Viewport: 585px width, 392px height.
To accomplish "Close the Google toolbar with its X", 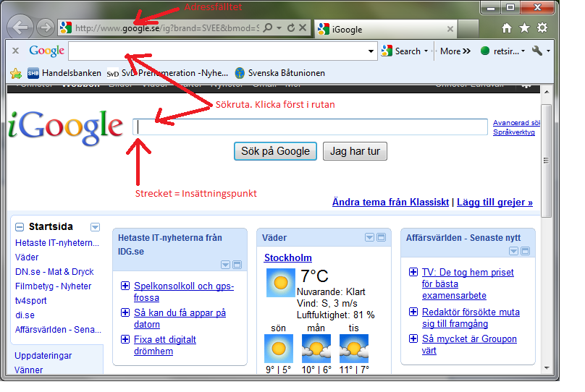I will (x=15, y=51).
